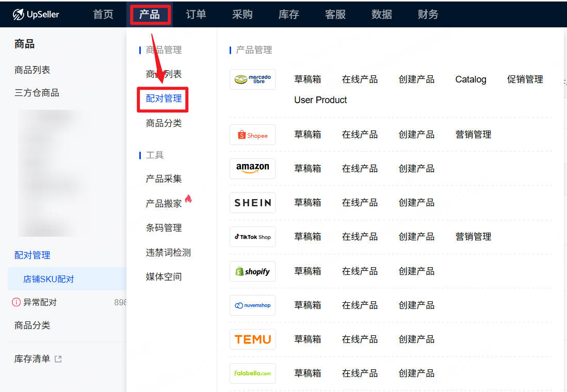Open the 库存 top menu
The image size is (567, 392).
[x=288, y=14]
